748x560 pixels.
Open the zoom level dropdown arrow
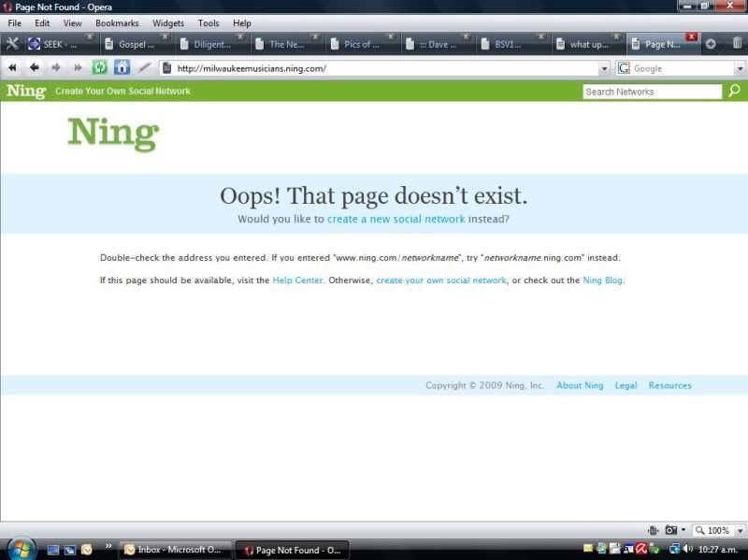click(x=740, y=530)
